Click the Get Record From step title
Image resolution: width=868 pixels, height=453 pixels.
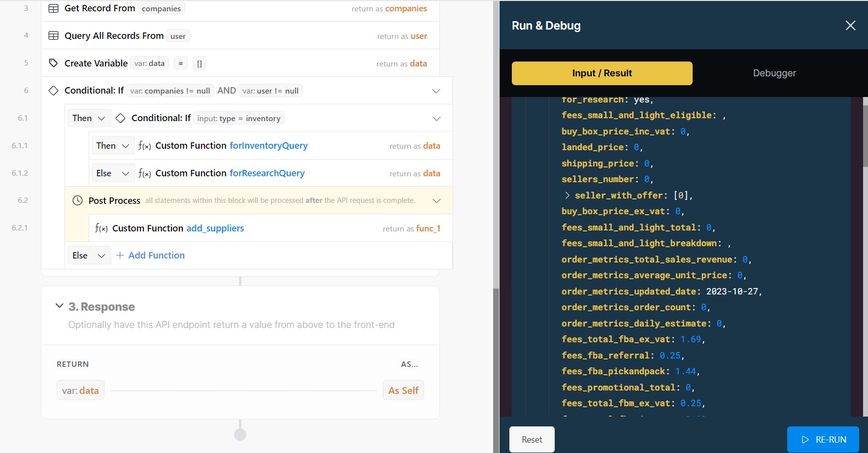pos(100,8)
